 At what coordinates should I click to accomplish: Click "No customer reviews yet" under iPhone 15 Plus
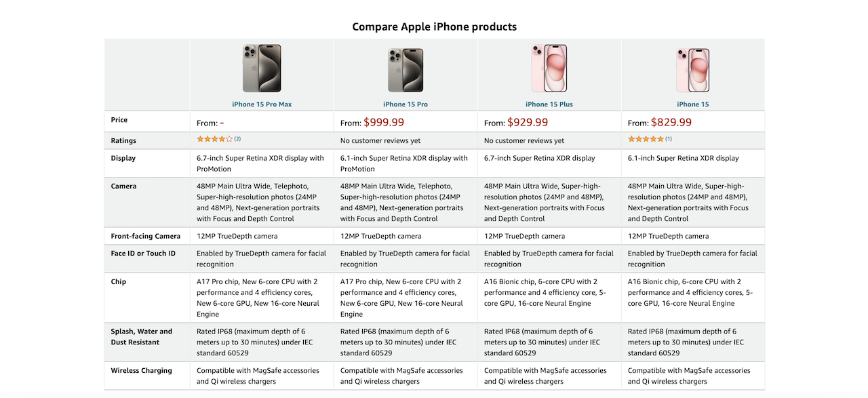point(524,141)
